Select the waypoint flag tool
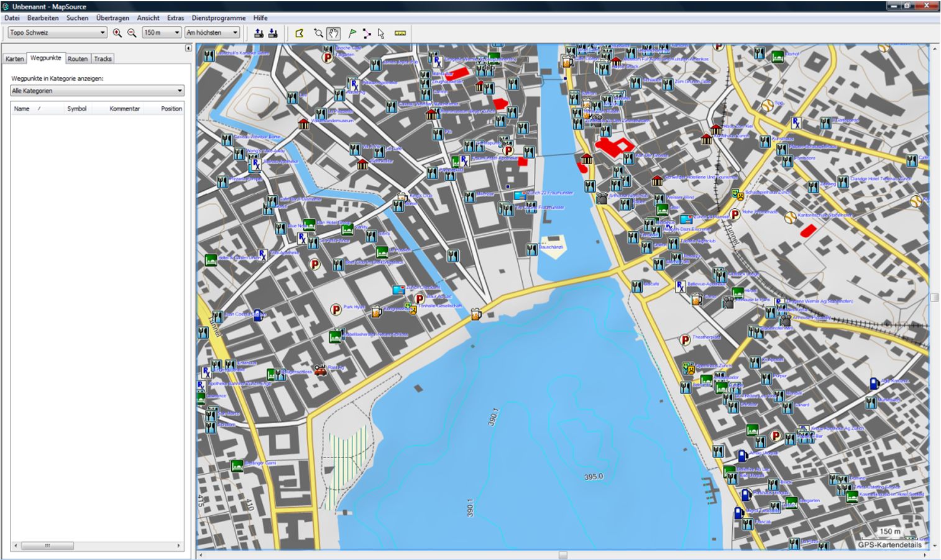Screen dimensions: 941x560 pyautogui.click(x=352, y=33)
